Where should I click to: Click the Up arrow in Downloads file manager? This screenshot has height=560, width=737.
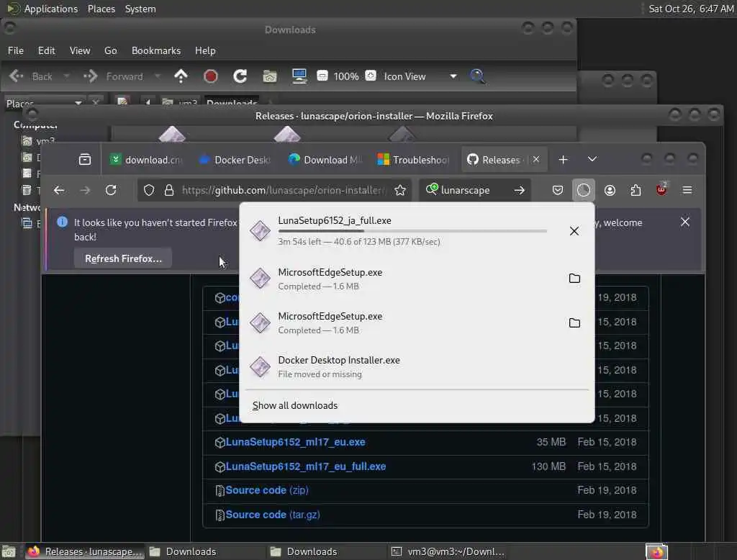coord(181,76)
